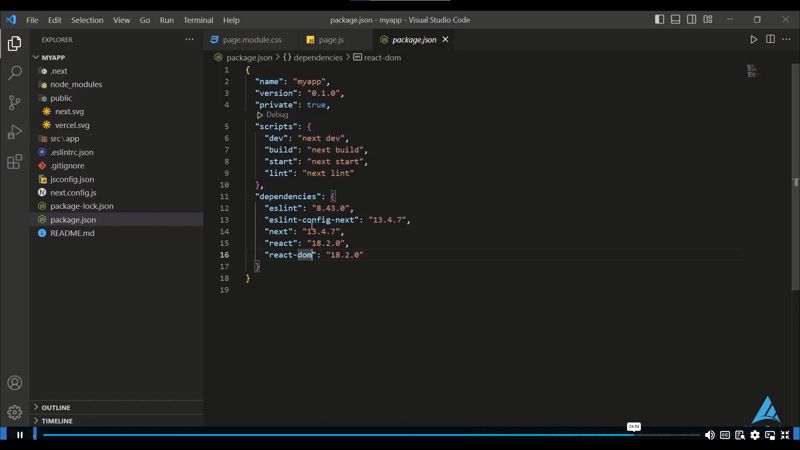Viewport: 800px width, 450px height.
Task: Expand the node_modules folder
Action: click(117, 84)
